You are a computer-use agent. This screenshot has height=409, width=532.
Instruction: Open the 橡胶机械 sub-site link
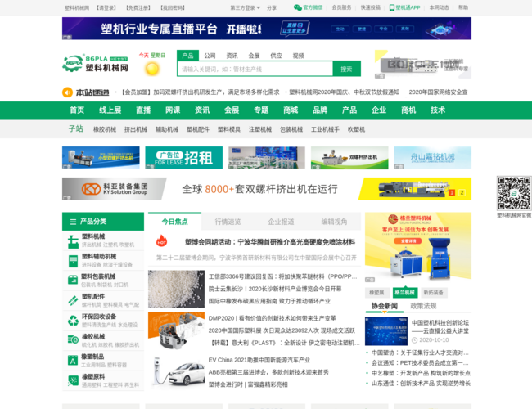[x=105, y=129]
